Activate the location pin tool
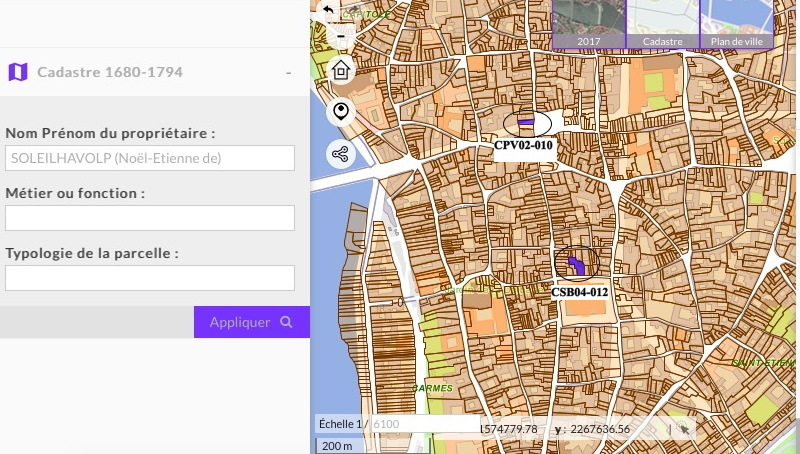800x454 pixels. [341, 111]
